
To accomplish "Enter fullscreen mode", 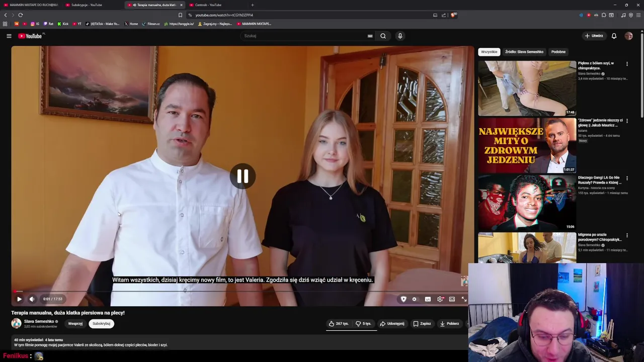I will pyautogui.click(x=464, y=299).
